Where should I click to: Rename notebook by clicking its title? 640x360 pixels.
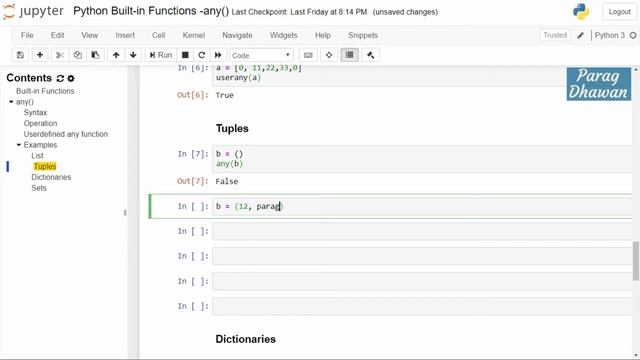click(151, 11)
